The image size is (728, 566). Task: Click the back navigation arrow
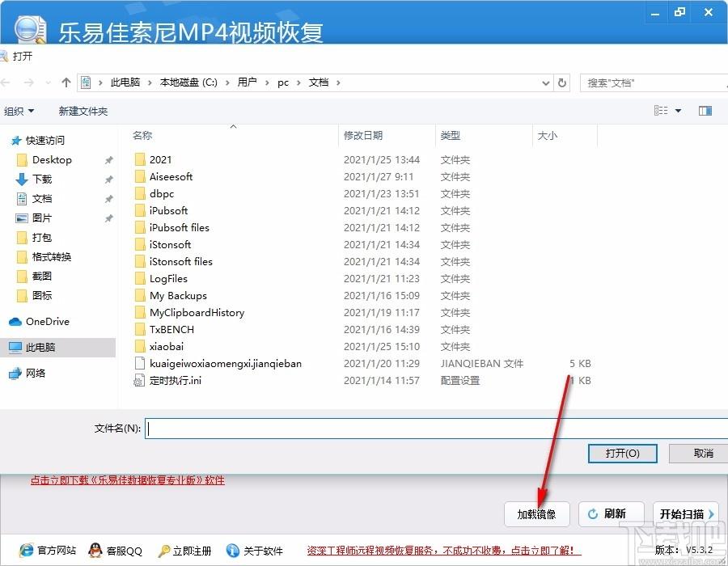click(x=5, y=82)
